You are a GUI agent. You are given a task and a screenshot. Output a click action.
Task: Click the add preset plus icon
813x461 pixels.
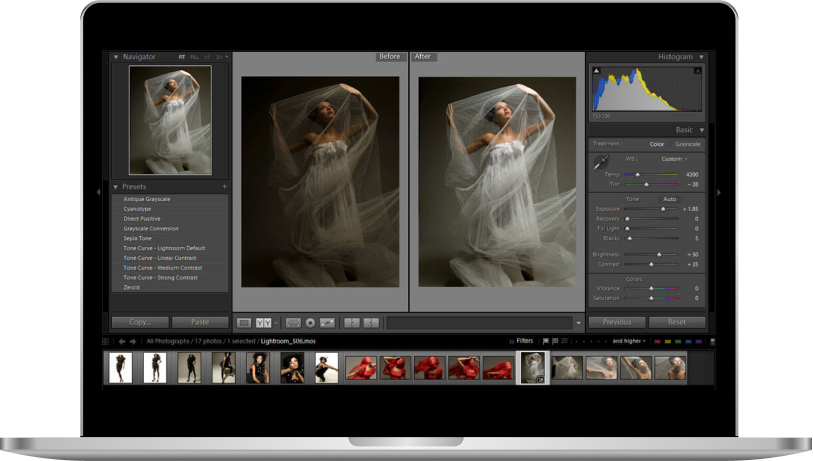pyautogui.click(x=224, y=187)
